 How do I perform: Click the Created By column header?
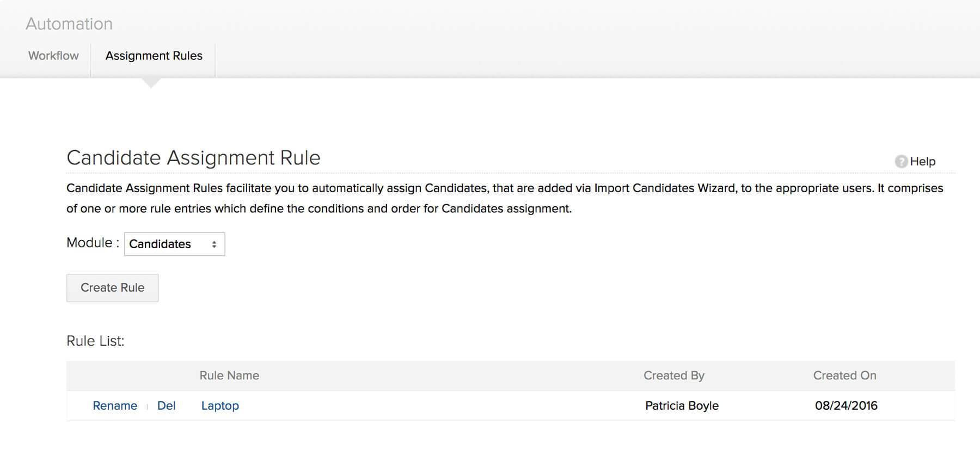pos(674,376)
